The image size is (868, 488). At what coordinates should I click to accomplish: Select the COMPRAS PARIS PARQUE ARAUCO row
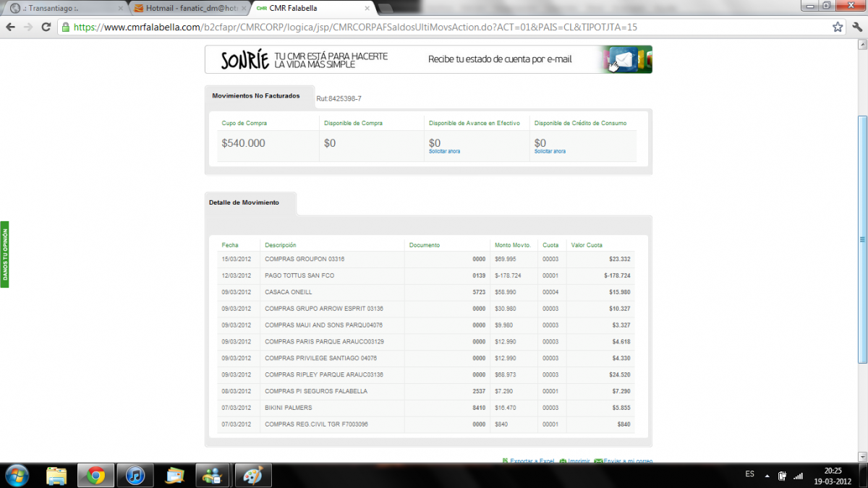pos(426,342)
